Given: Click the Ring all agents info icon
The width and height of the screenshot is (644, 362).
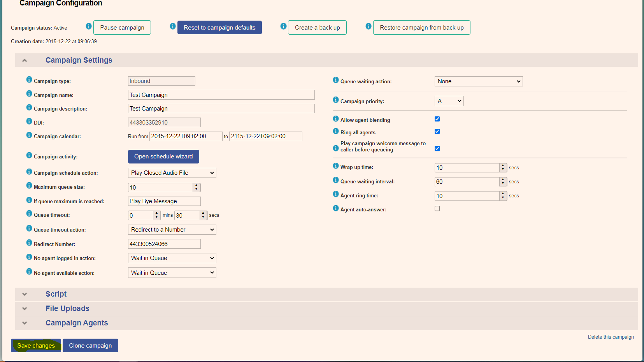Looking at the screenshot, I should [336, 131].
